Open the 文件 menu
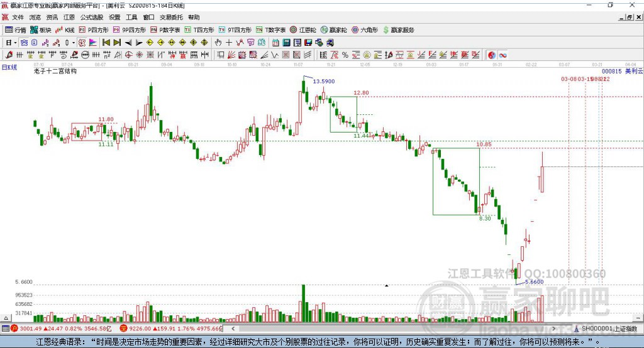The height and width of the screenshot is (348, 644). click(x=18, y=17)
